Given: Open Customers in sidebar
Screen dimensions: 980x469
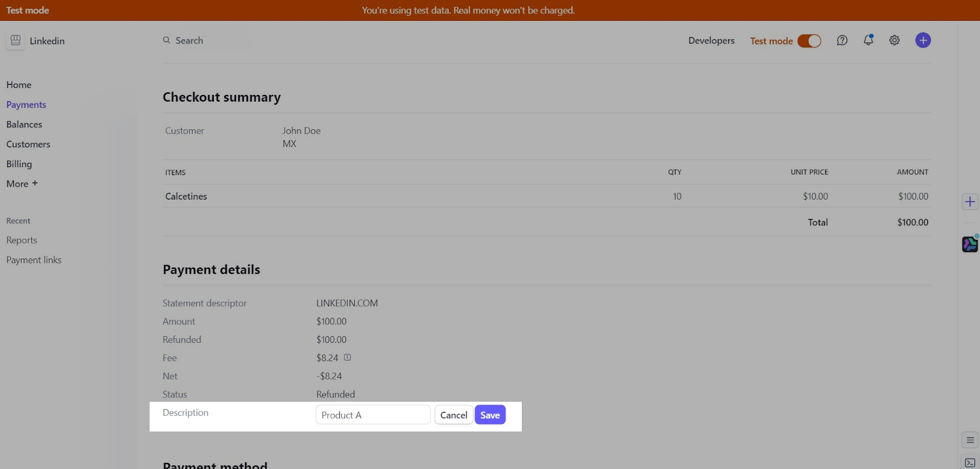Looking at the screenshot, I should pyautogui.click(x=28, y=144).
